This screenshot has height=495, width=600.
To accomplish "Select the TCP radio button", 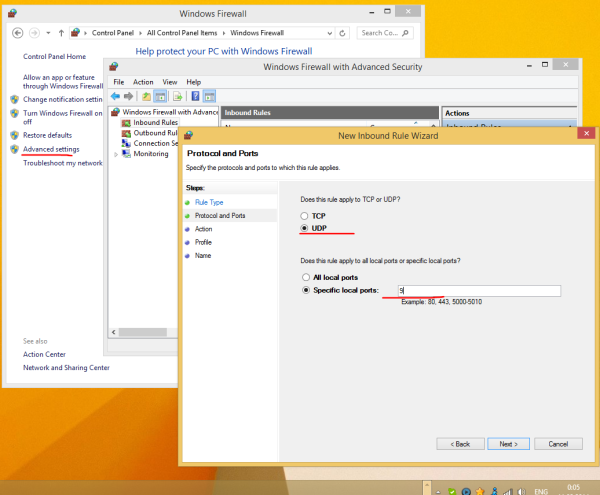I will tap(305, 216).
